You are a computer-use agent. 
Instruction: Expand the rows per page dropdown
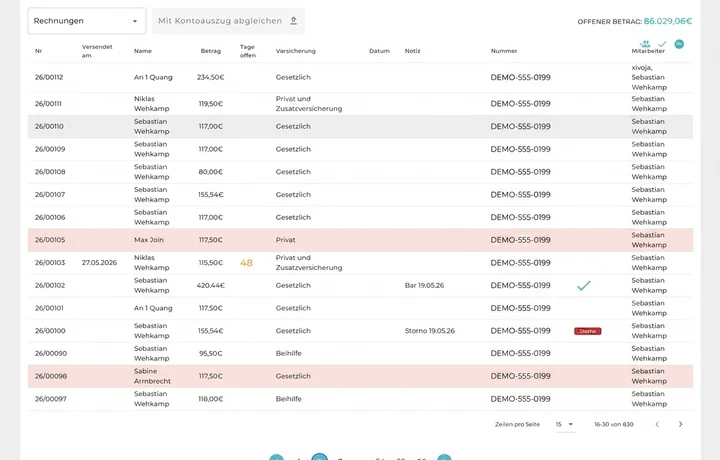coord(565,424)
